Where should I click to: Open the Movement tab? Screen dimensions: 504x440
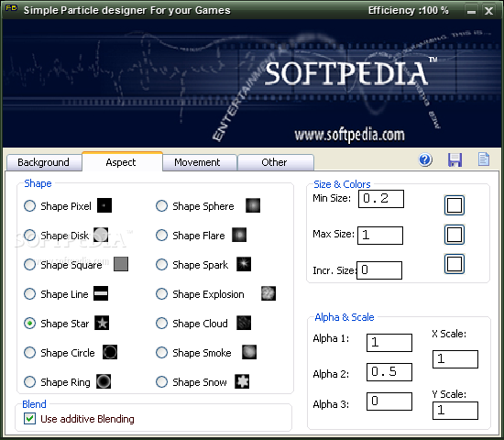click(199, 162)
